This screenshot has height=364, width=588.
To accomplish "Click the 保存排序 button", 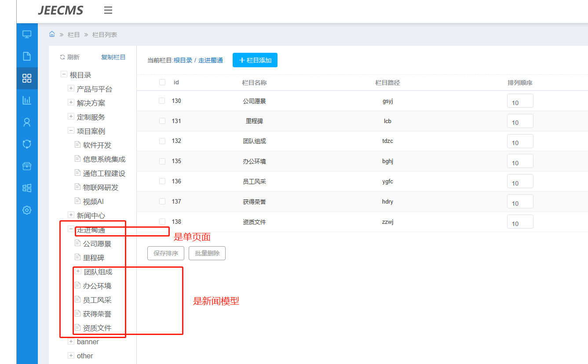I will [x=166, y=253].
